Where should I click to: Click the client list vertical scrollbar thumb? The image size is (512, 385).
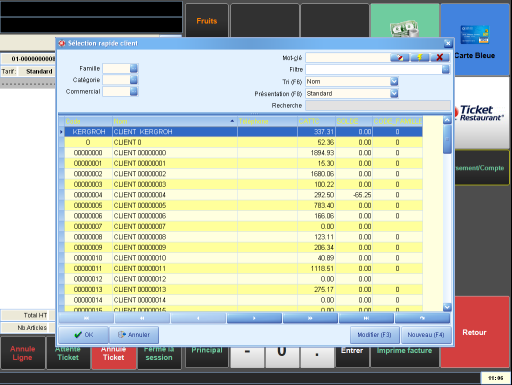[447, 139]
